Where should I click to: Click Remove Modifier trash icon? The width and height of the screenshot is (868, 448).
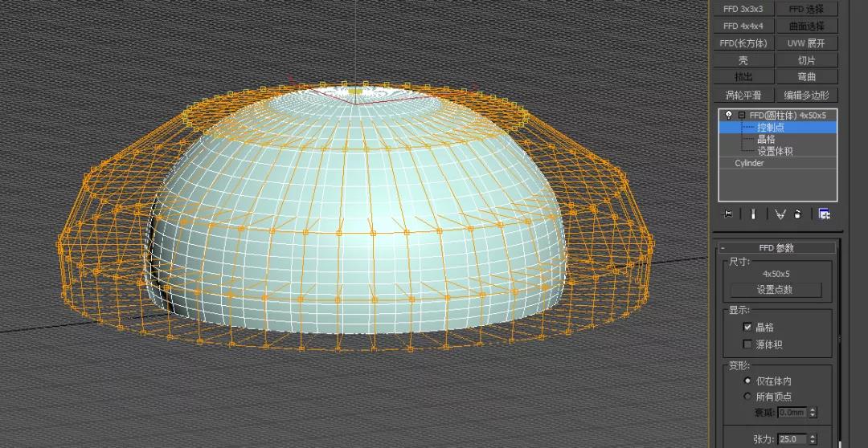click(x=797, y=214)
